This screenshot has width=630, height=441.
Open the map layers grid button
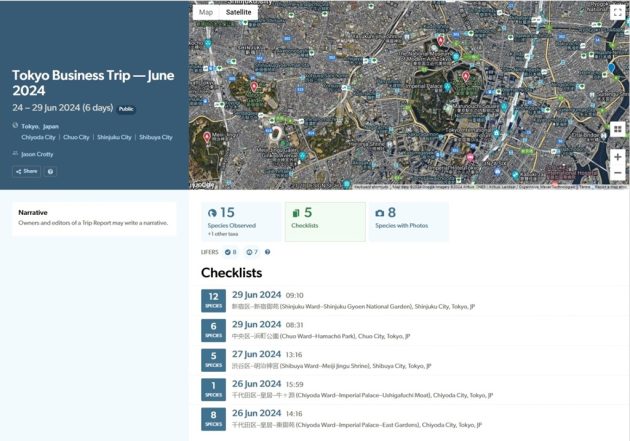point(617,129)
